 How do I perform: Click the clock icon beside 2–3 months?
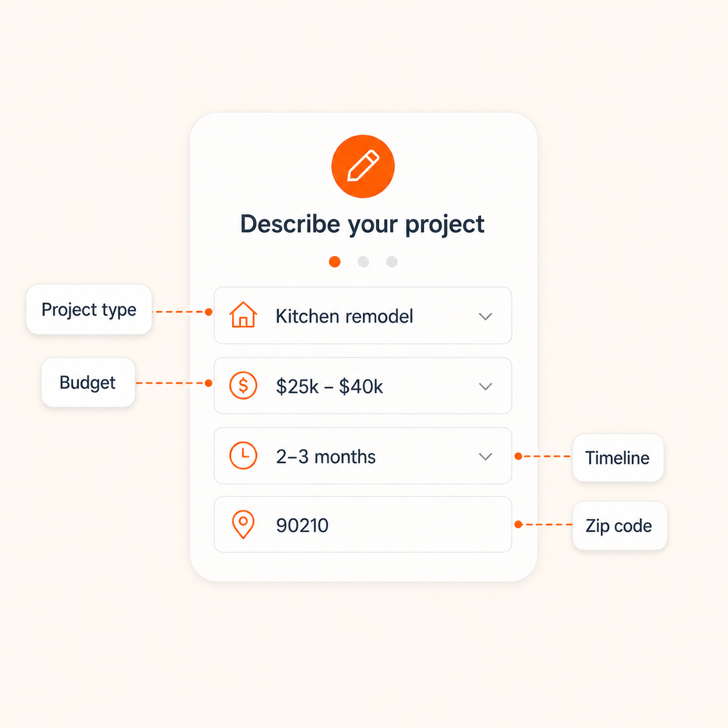[243, 456]
